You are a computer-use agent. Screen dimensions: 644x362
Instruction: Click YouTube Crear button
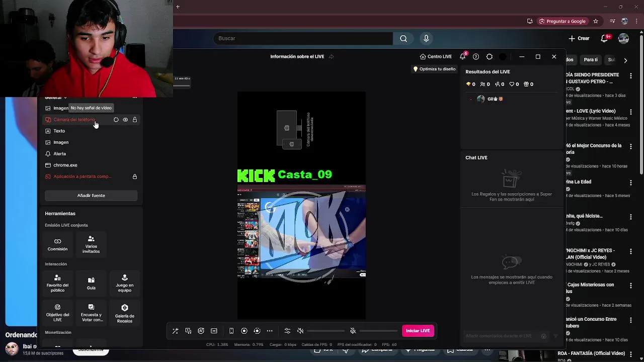click(x=579, y=38)
